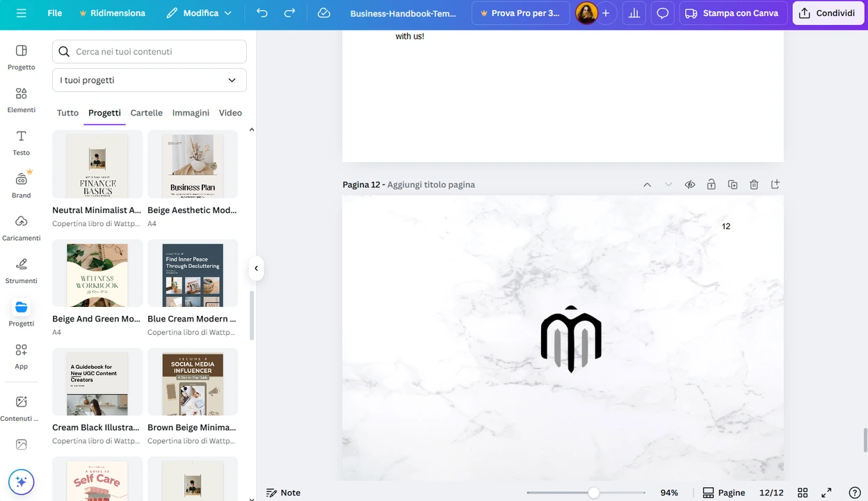Toggle the lock on page 12
Screen dimensions: 868x501
pos(711,184)
